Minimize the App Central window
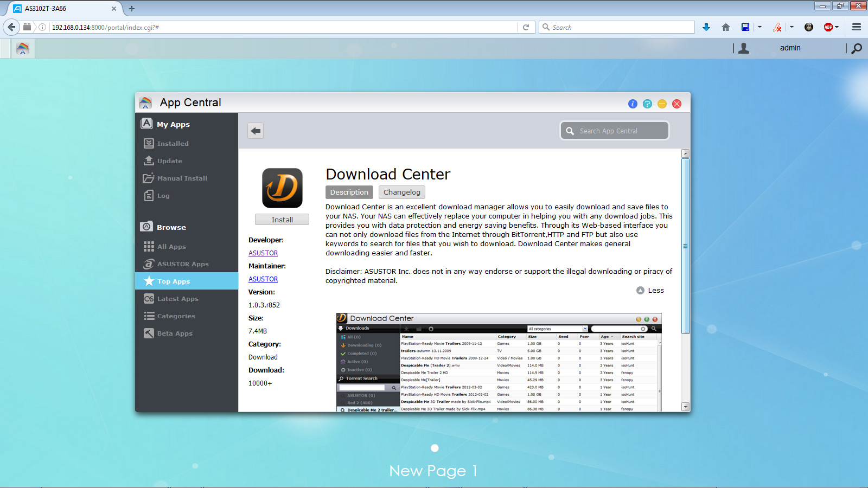Viewport: 868px width, 488px height. (662, 104)
